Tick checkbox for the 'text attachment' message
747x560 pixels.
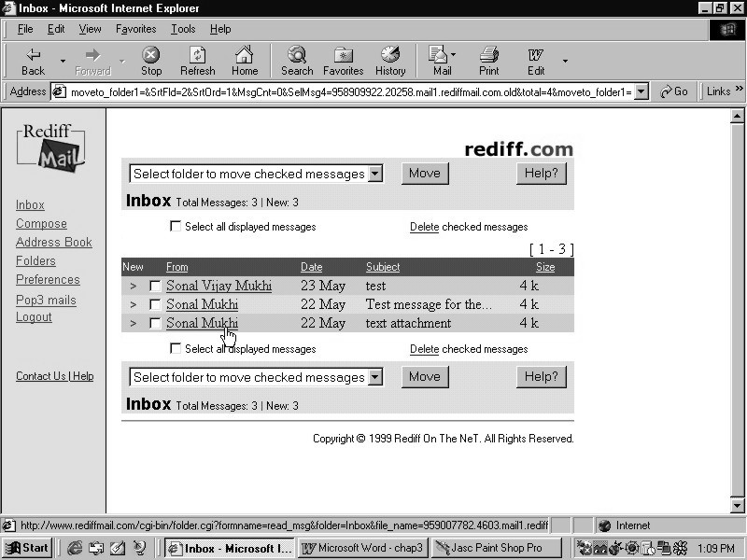click(x=156, y=324)
